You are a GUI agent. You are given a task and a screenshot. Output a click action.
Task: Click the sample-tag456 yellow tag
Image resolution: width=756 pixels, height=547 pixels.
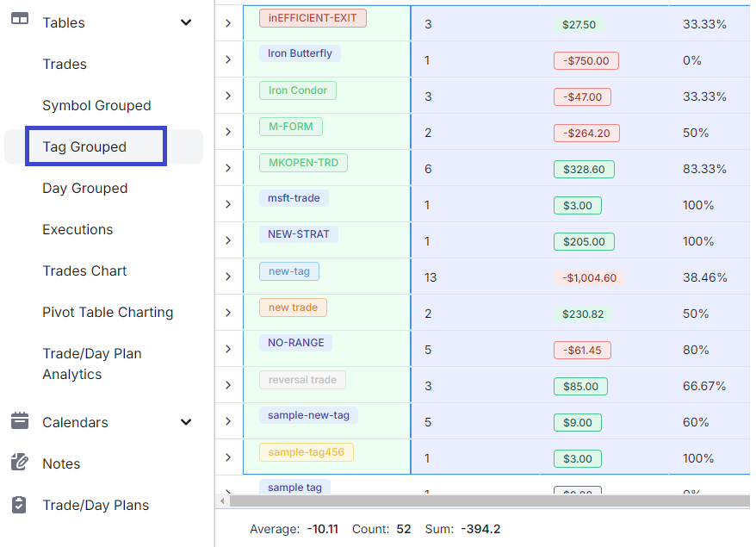306,451
